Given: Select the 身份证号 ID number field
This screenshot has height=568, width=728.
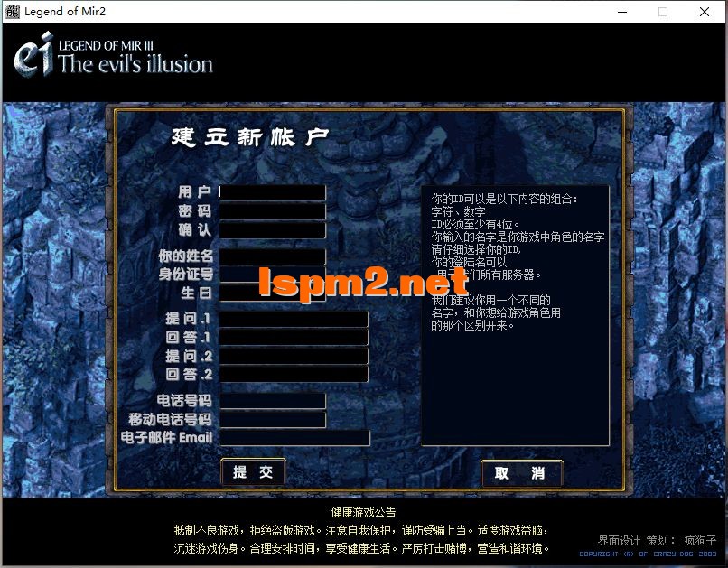Looking at the screenshot, I should pyautogui.click(x=273, y=275).
